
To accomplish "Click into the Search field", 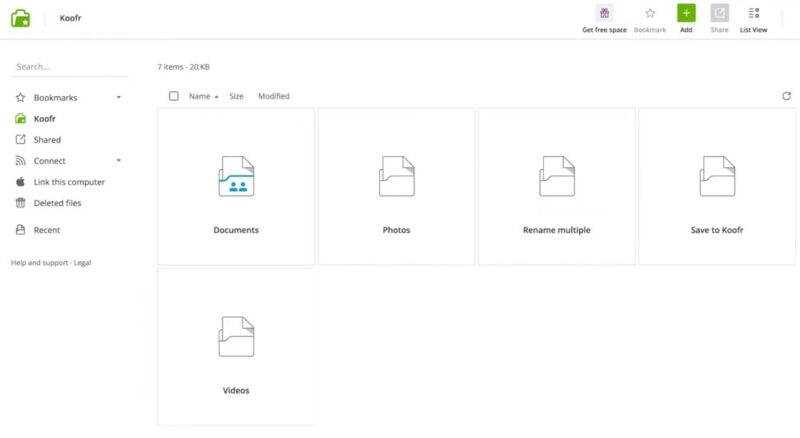I will (69, 67).
